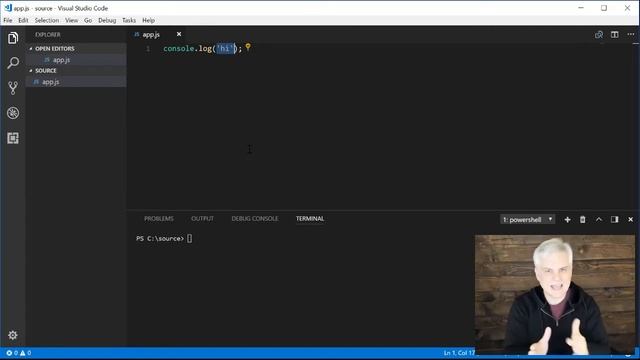The width and height of the screenshot is (640, 360).
Task: Click the 'hi' string in code line
Action: tap(226, 49)
